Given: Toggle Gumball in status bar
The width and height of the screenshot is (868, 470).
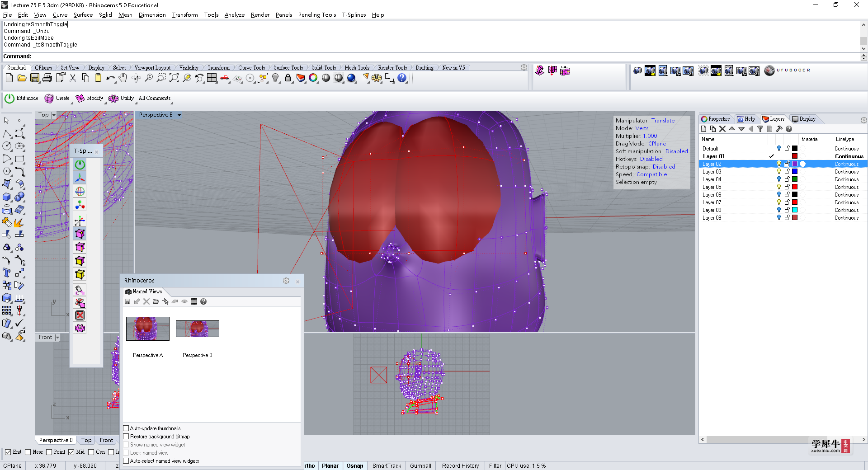Looking at the screenshot, I should (420, 466).
